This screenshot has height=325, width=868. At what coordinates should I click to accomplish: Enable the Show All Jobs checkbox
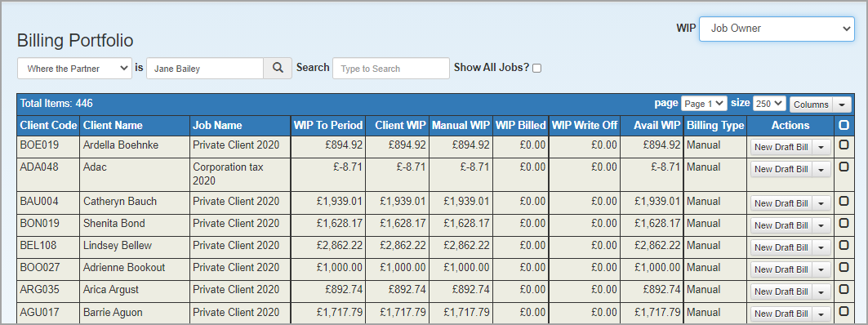pos(537,68)
